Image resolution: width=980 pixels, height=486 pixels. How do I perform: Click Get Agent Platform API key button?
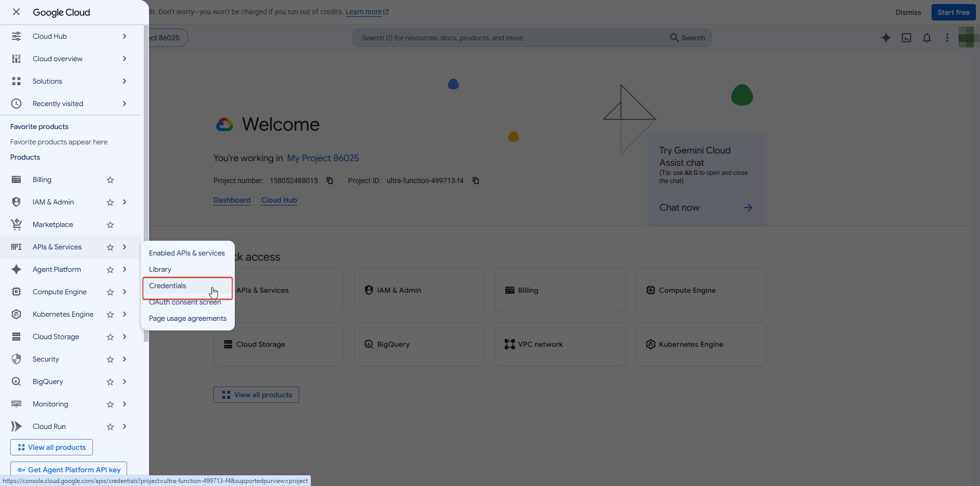click(x=68, y=470)
